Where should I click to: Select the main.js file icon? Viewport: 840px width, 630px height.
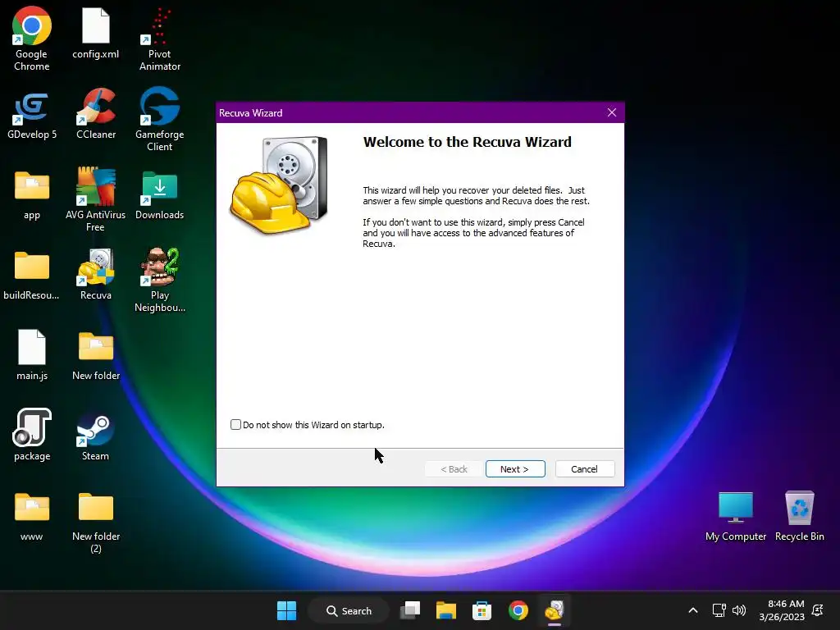(x=32, y=354)
